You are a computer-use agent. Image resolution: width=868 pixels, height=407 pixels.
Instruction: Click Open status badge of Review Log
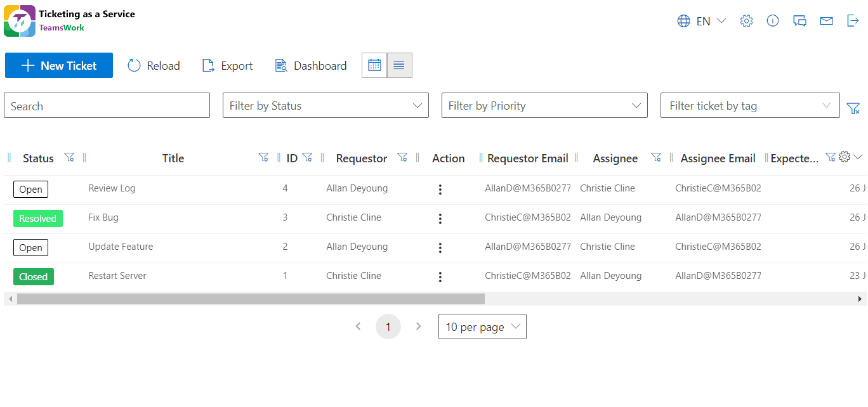point(30,189)
